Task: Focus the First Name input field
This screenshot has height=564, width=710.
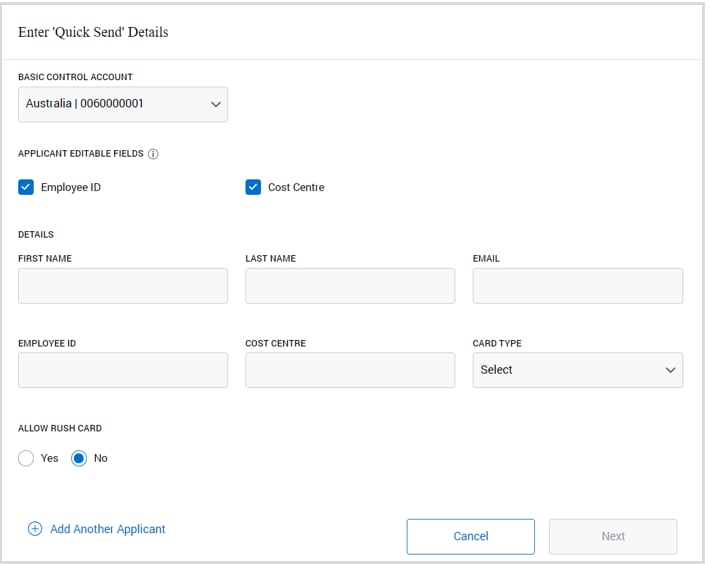Action: click(122, 286)
